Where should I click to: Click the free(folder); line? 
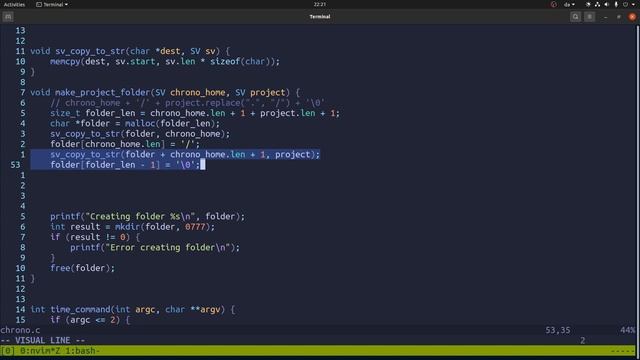(82, 268)
